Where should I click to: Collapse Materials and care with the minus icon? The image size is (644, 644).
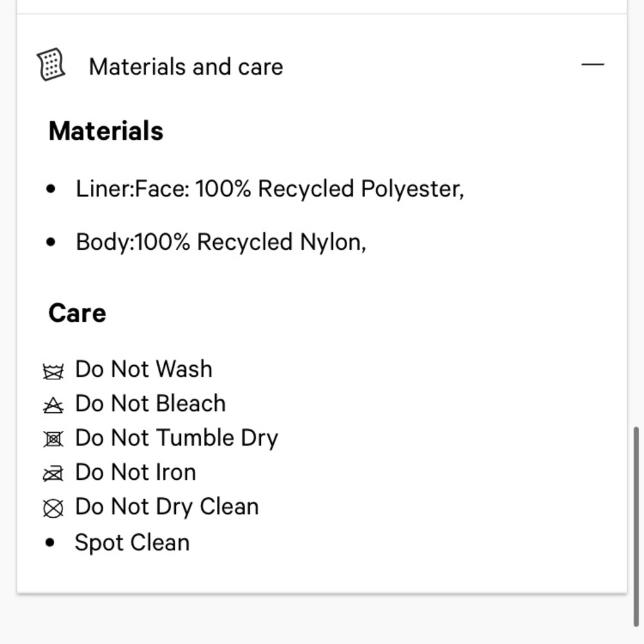[x=592, y=64]
